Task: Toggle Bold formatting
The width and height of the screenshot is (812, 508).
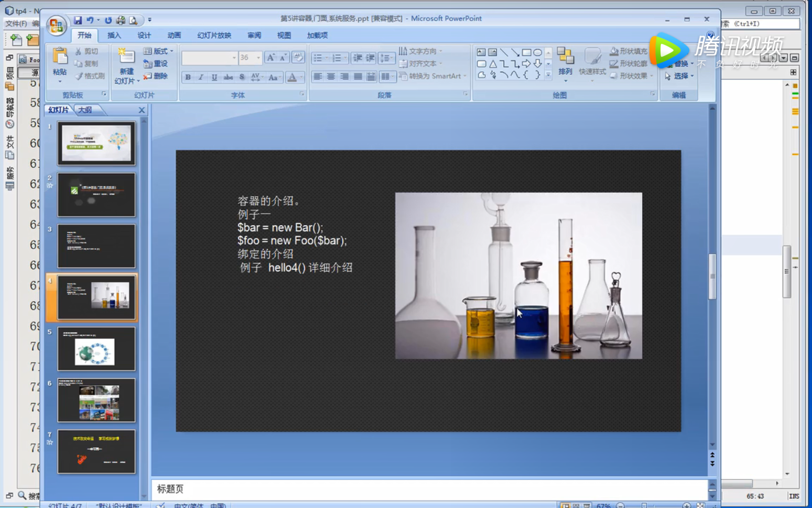Action: (x=188, y=77)
